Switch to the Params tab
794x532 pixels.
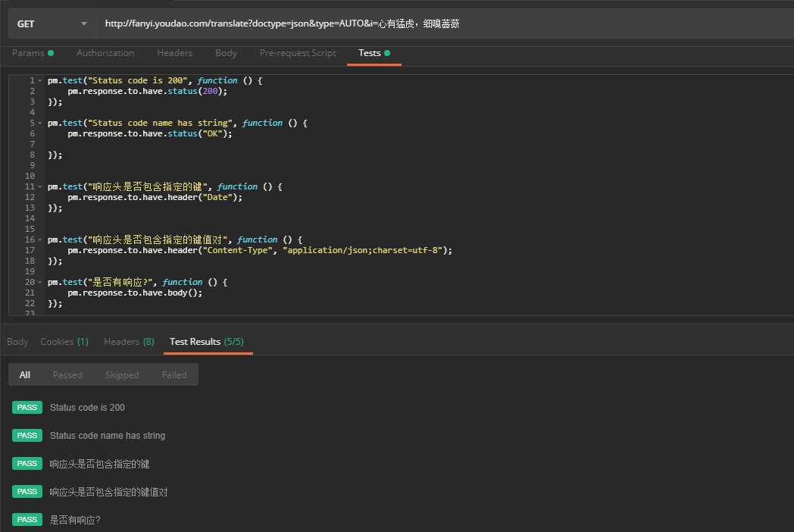(x=33, y=53)
